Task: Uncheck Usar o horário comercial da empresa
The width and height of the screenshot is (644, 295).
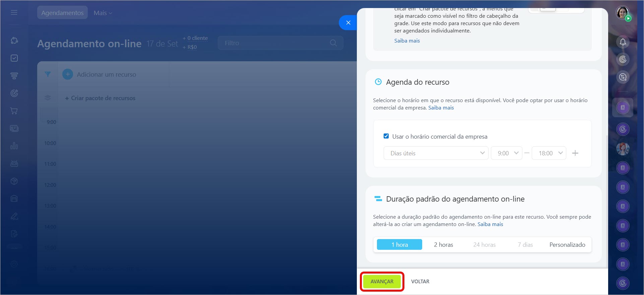Action: point(386,136)
